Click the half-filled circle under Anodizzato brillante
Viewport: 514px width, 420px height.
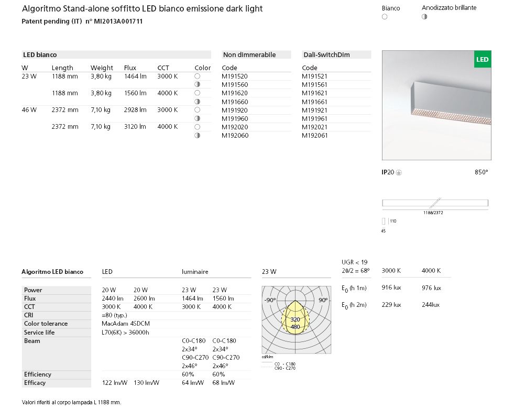point(424,17)
